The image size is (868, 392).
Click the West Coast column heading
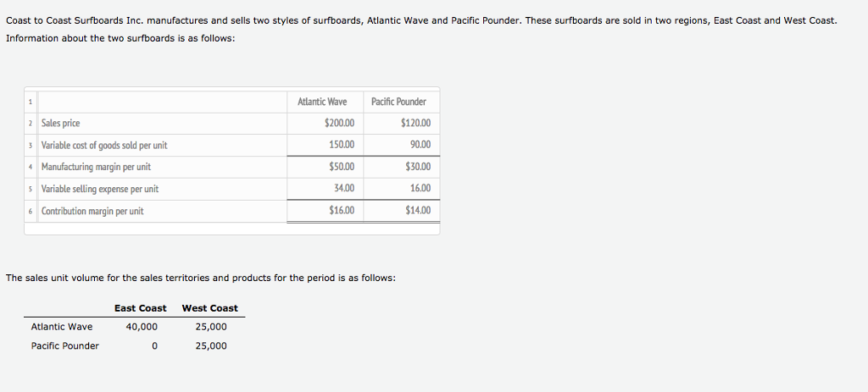(210, 308)
